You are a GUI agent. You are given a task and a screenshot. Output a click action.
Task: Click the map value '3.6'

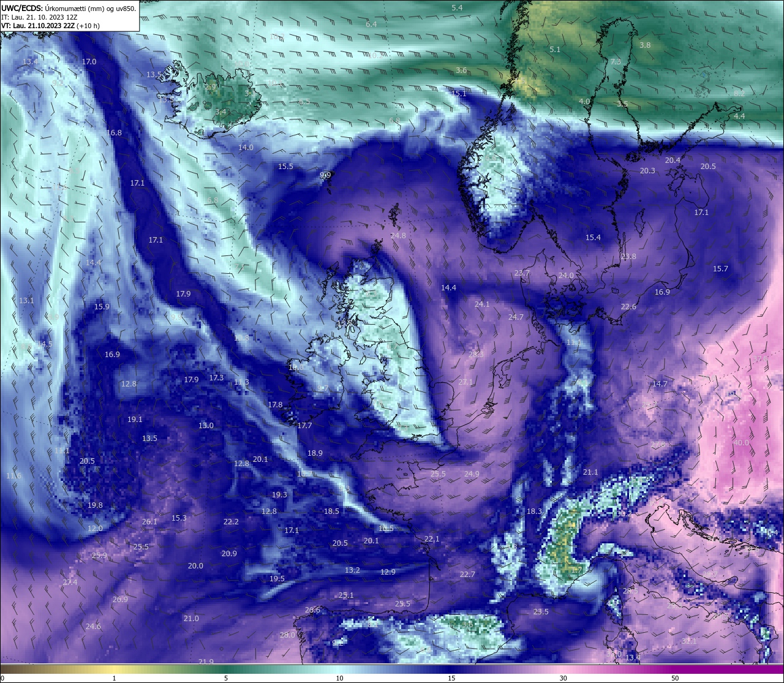click(461, 70)
